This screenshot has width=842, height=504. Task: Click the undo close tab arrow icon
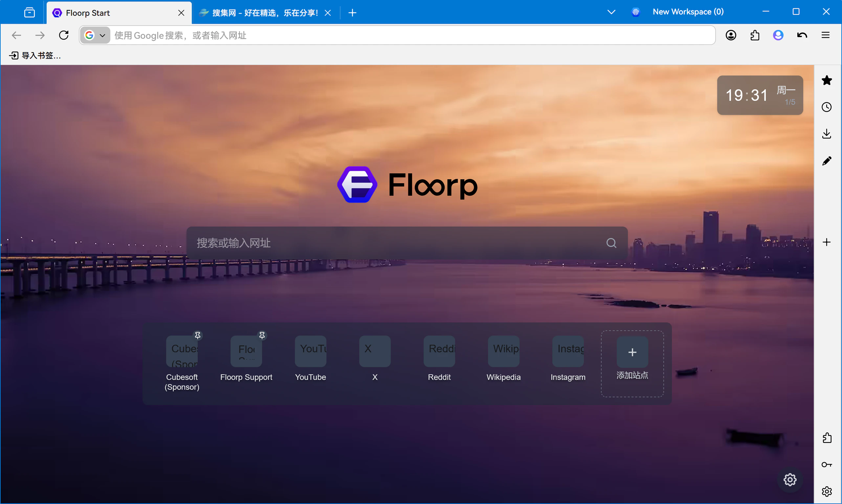click(802, 35)
